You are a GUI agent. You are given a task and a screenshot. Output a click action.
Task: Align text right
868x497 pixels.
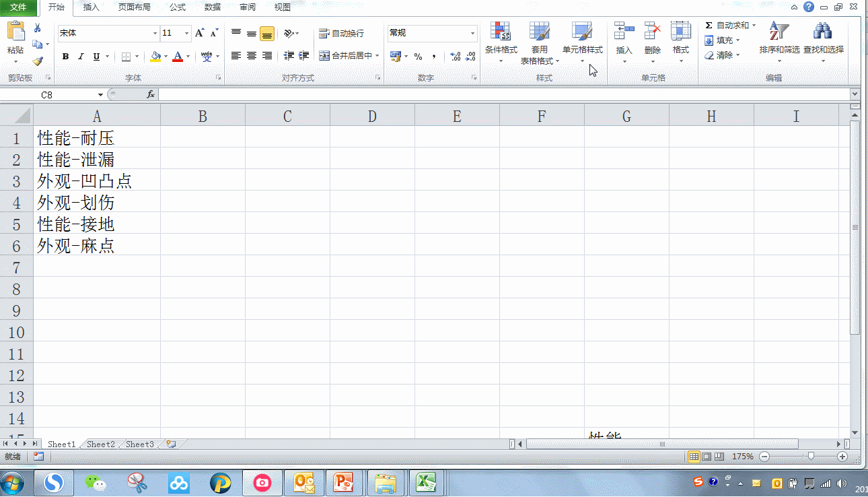point(267,56)
